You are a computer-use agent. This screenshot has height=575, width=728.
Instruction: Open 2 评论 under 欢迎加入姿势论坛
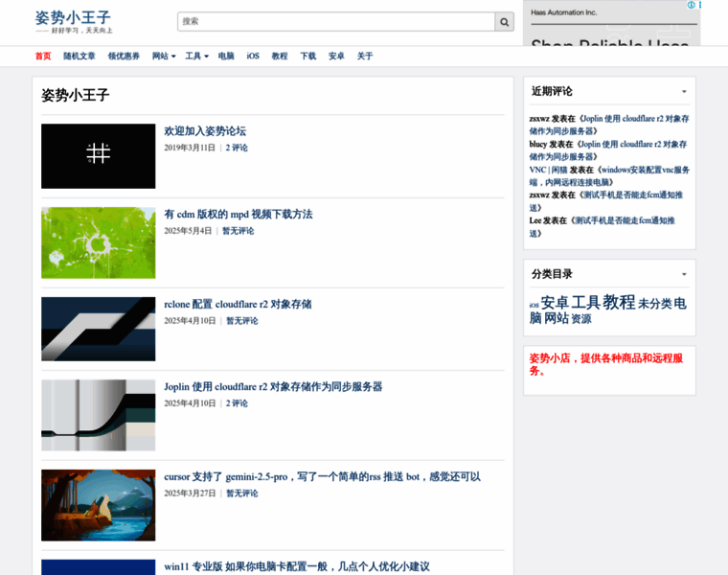(x=237, y=148)
